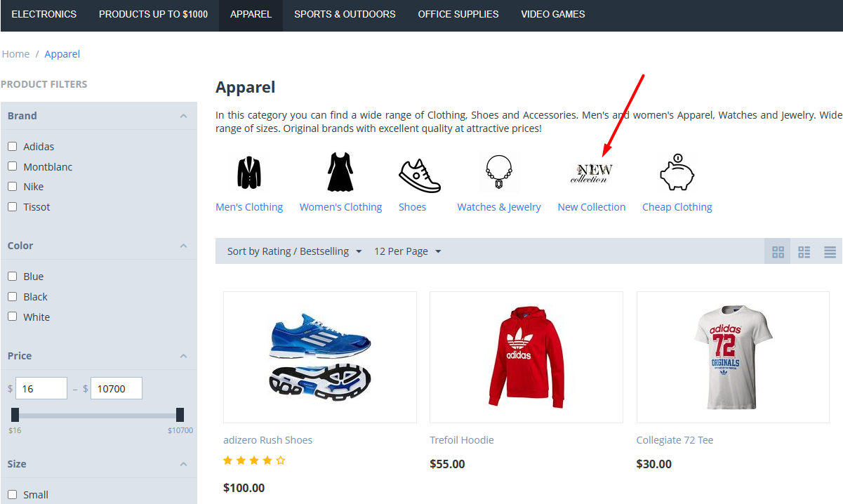843x504 pixels.
Task: Click the Home breadcrumb link
Action: point(15,54)
